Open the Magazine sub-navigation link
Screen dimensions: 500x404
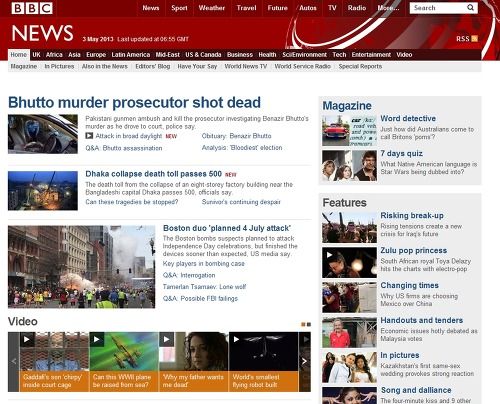(x=24, y=66)
